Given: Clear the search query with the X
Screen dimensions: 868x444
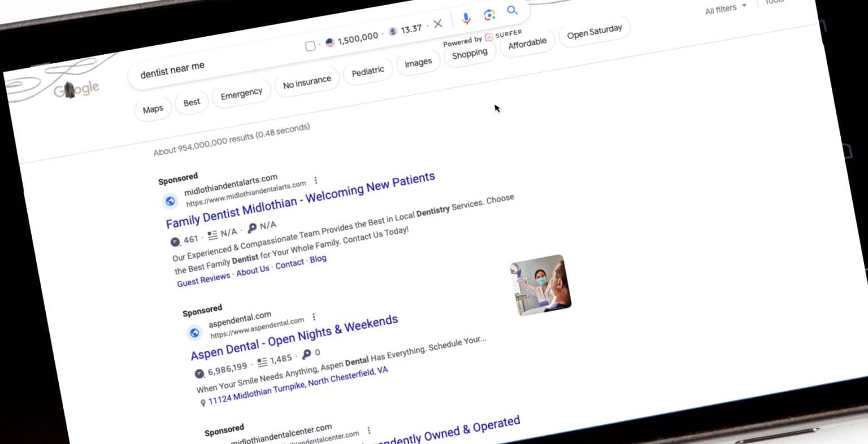Looking at the screenshot, I should click(x=438, y=24).
